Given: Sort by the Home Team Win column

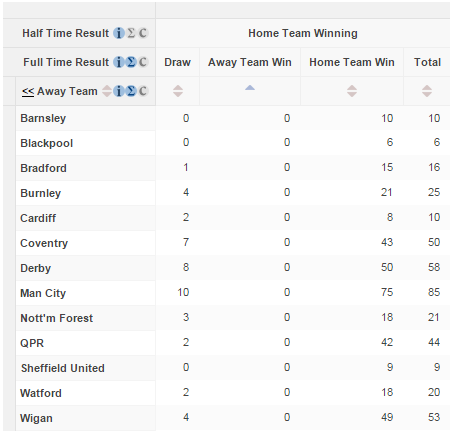Looking at the screenshot, I should (x=352, y=91).
